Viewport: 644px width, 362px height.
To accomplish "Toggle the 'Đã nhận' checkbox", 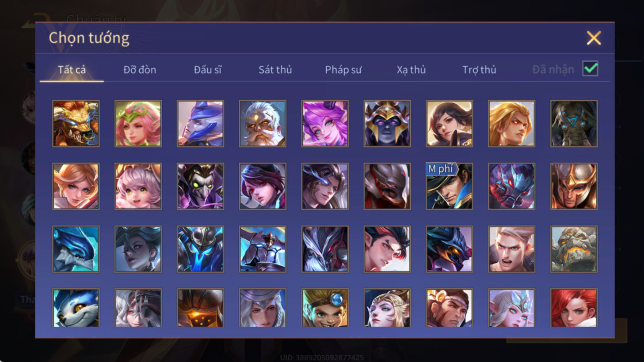I will [590, 69].
